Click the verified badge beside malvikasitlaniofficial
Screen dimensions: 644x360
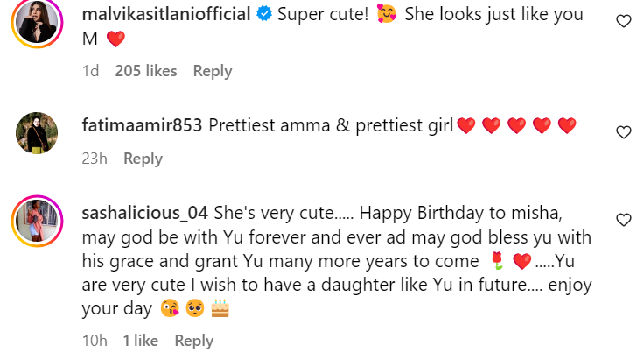pyautogui.click(x=262, y=16)
